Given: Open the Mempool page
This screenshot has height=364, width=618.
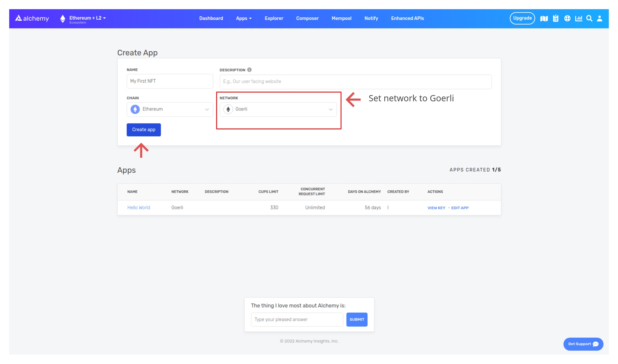Looking at the screenshot, I should [x=341, y=18].
